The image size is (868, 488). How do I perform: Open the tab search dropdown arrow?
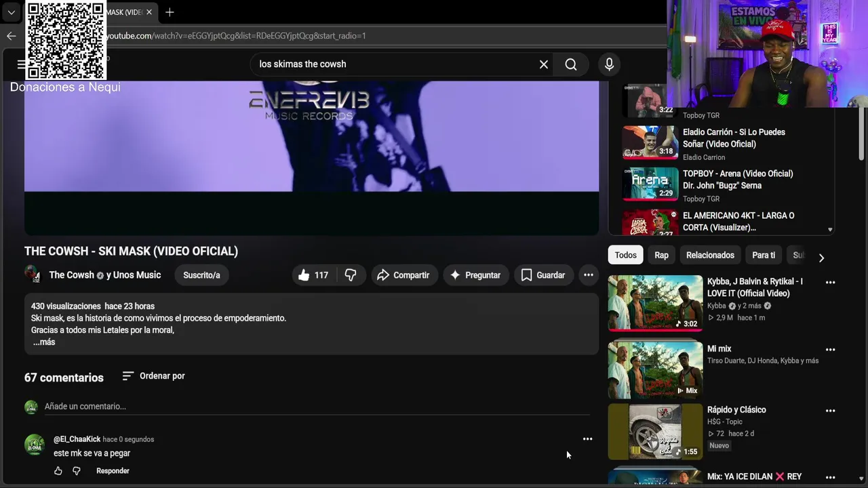(11, 12)
